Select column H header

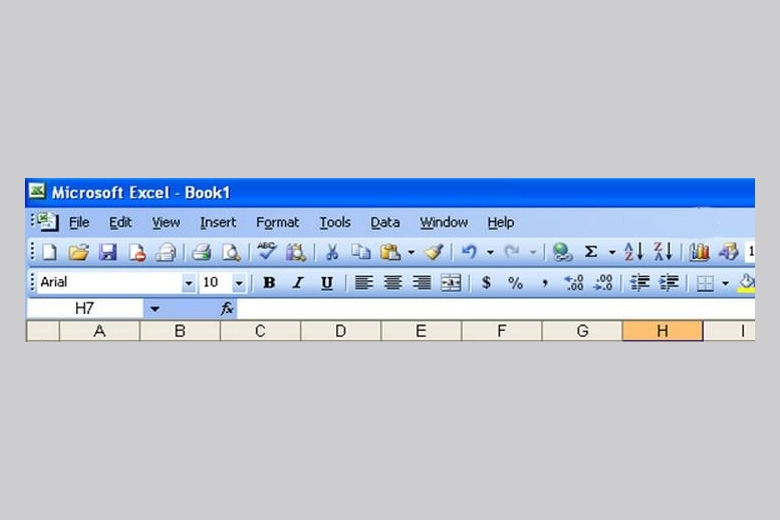pos(663,331)
